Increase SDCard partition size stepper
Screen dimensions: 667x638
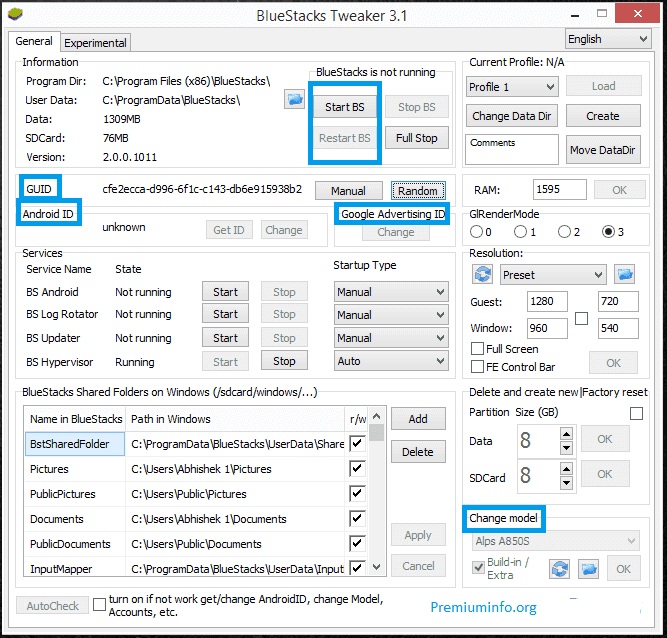pyautogui.click(x=566, y=469)
